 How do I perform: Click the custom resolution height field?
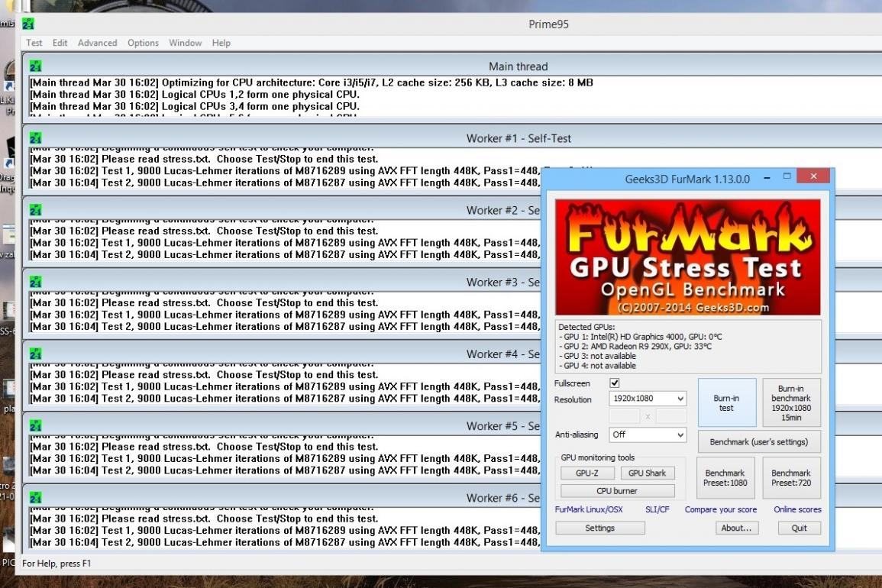(x=671, y=416)
